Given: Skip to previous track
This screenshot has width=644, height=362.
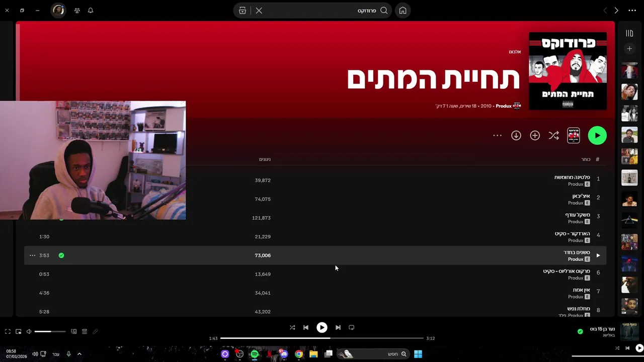Looking at the screenshot, I should [x=306, y=327].
